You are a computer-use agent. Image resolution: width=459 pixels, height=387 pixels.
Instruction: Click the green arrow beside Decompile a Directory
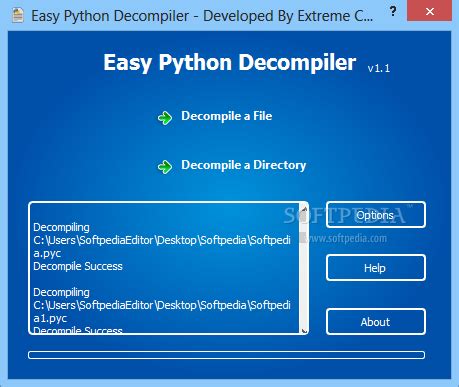pyautogui.click(x=165, y=167)
